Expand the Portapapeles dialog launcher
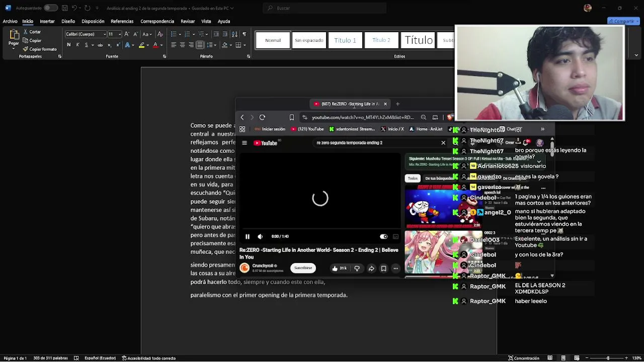This screenshot has width=644, height=362. tap(59, 56)
